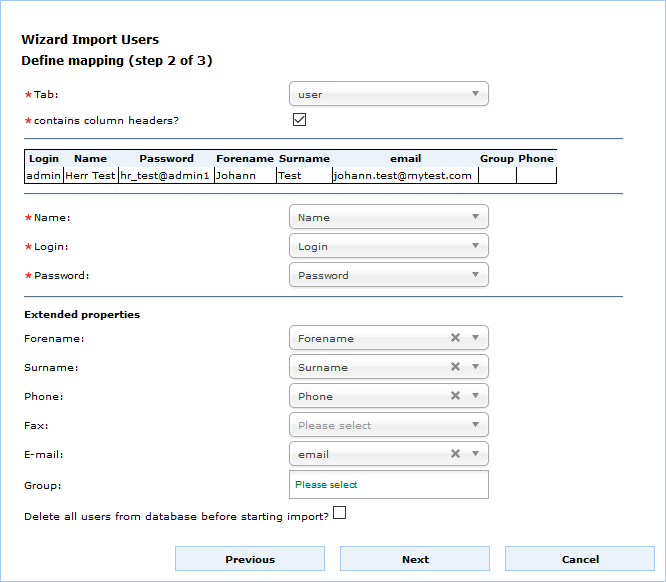This screenshot has height=582, width=666.
Task: Cancel the import wizard
Action: pos(580,559)
